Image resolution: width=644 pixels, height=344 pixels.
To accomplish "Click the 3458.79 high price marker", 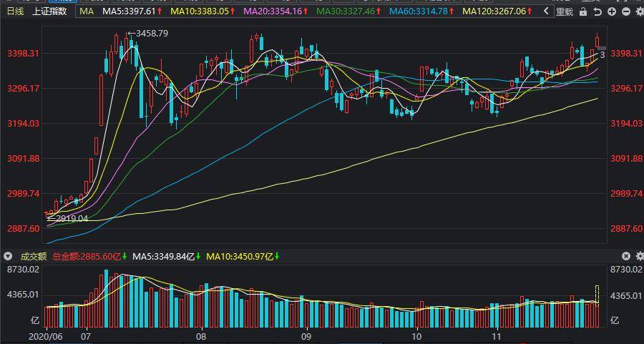I will (x=150, y=34).
